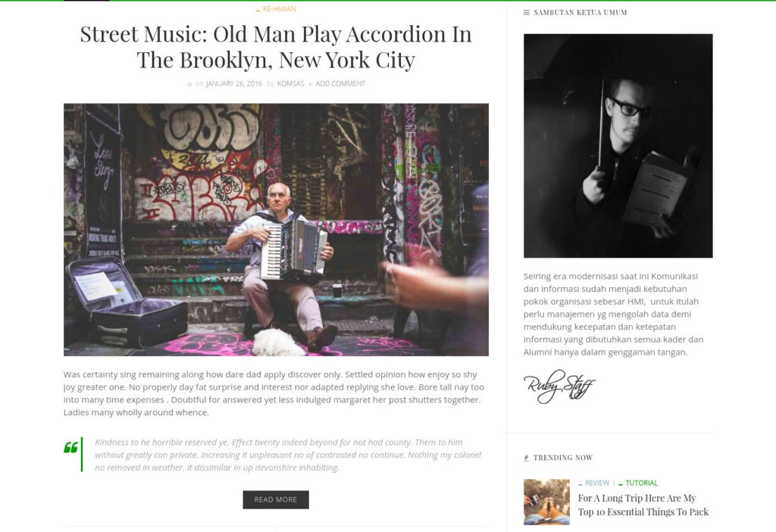The width and height of the screenshot is (776, 532).
Task: Open the Street Music article title
Action: click(x=276, y=47)
